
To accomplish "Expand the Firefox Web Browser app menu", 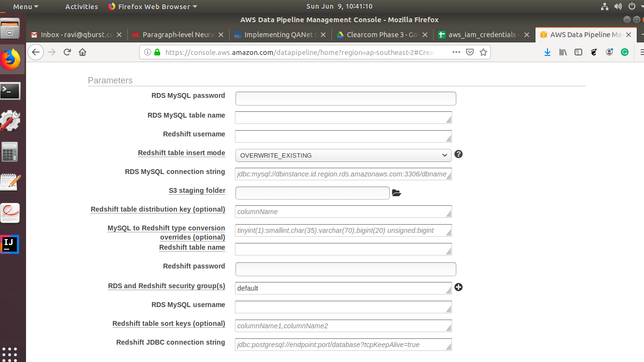I will 152,7.
